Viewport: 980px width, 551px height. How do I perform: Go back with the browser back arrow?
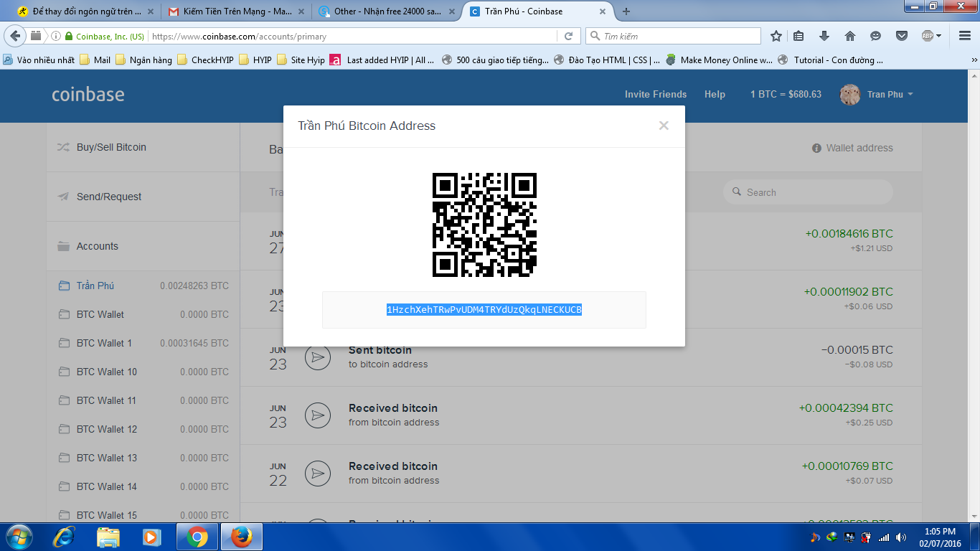pos(16,36)
